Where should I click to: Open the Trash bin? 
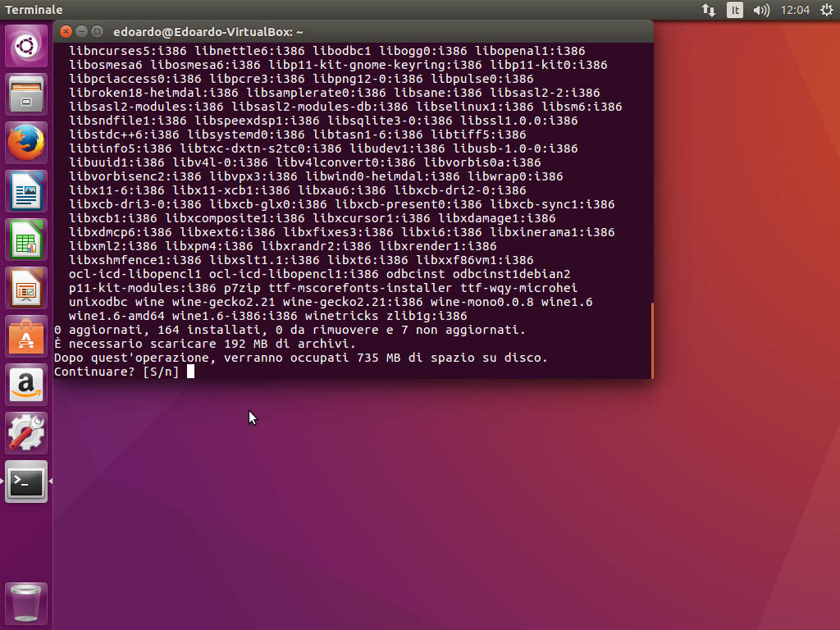pos(26,603)
